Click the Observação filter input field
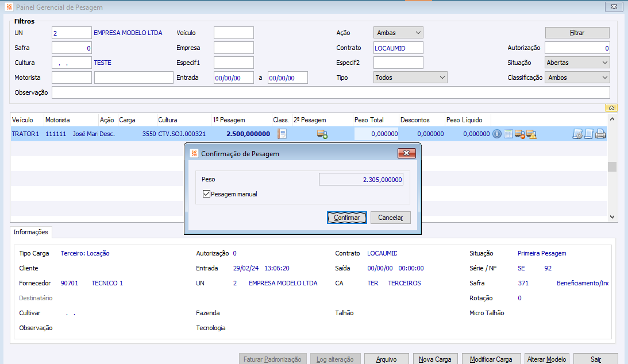The width and height of the screenshot is (628, 364). click(331, 92)
